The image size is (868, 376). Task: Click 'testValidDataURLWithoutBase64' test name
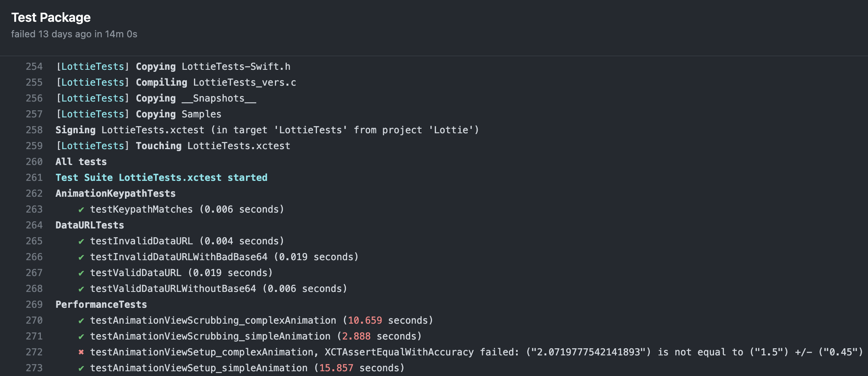(x=173, y=289)
